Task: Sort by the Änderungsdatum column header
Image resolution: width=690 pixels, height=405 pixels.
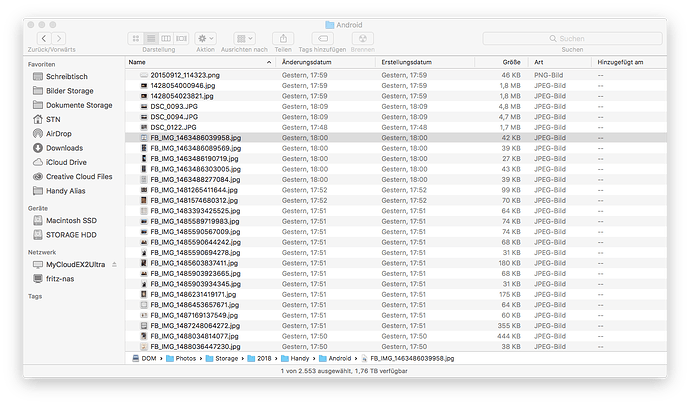Action: click(x=326, y=62)
